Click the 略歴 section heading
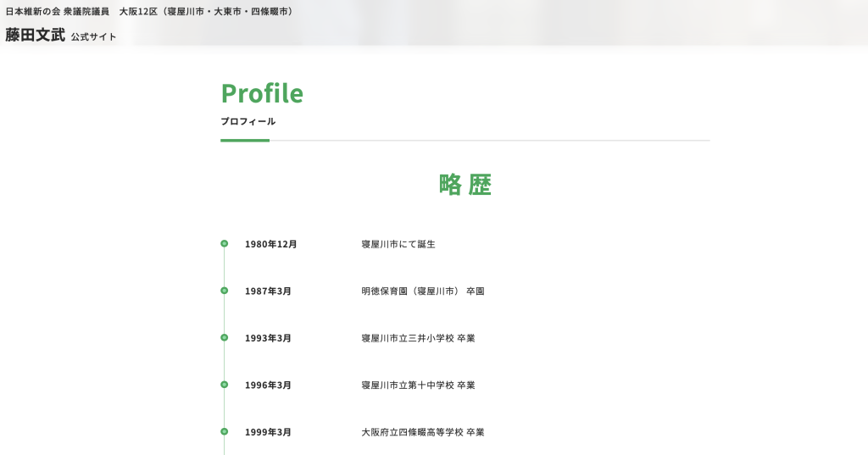 click(465, 184)
